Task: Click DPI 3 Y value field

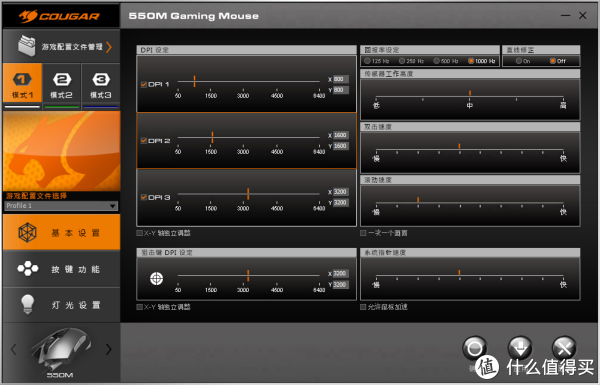Action: [x=341, y=202]
